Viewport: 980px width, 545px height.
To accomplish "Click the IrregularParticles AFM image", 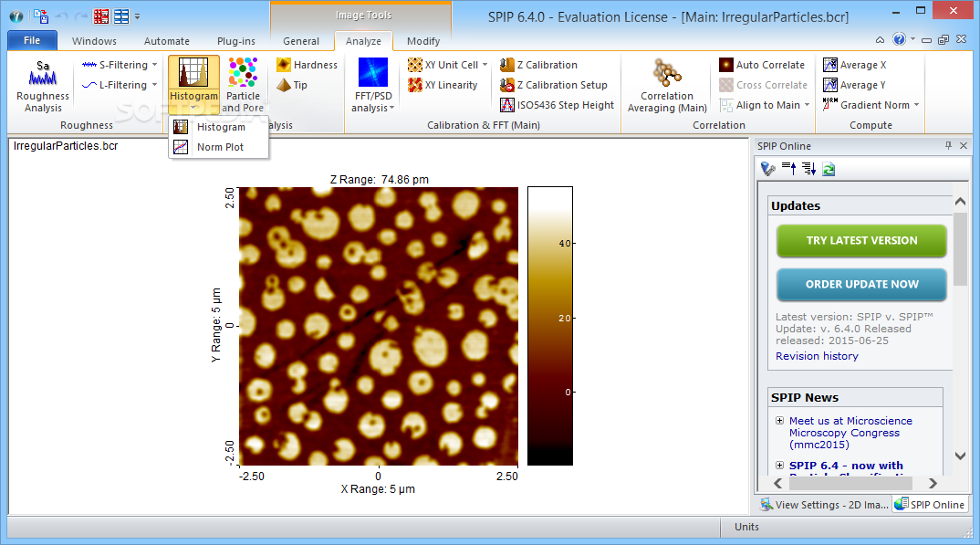I will click(378, 326).
